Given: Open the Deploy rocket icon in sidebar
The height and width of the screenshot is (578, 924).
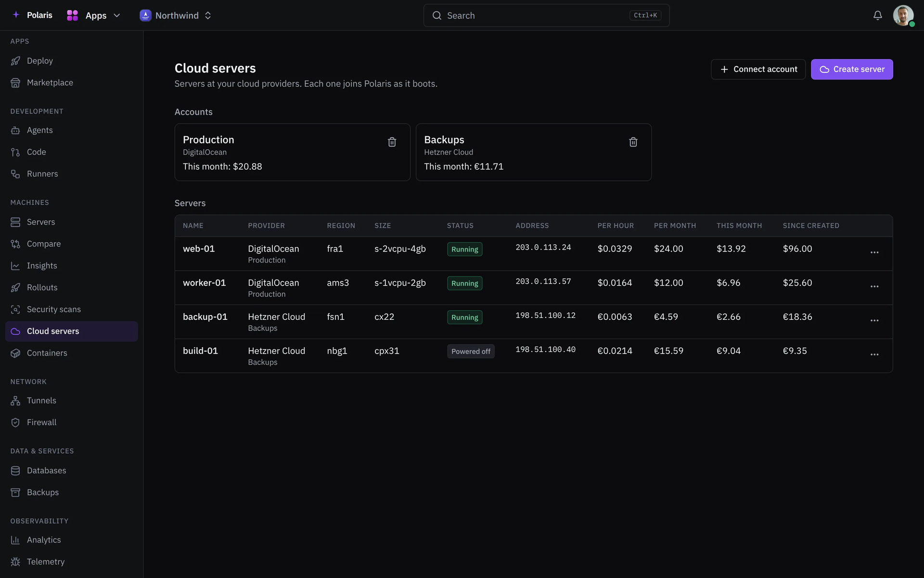Looking at the screenshot, I should pos(15,61).
